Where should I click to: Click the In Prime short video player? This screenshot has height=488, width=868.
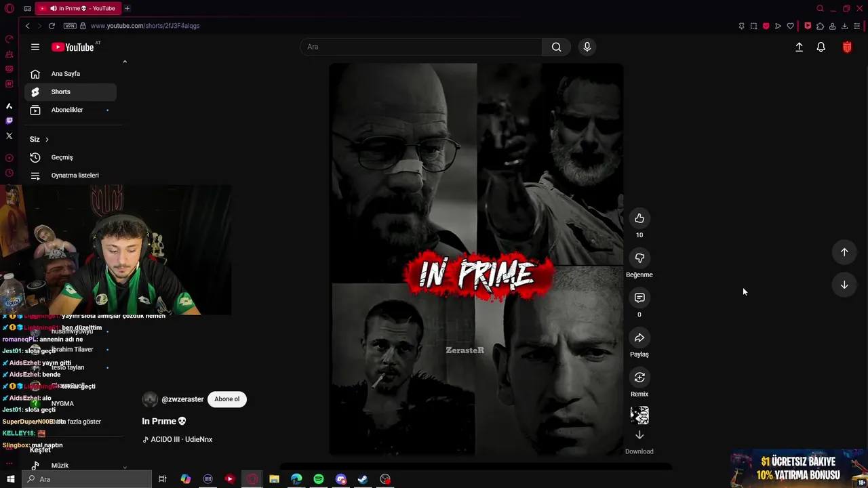476,259
